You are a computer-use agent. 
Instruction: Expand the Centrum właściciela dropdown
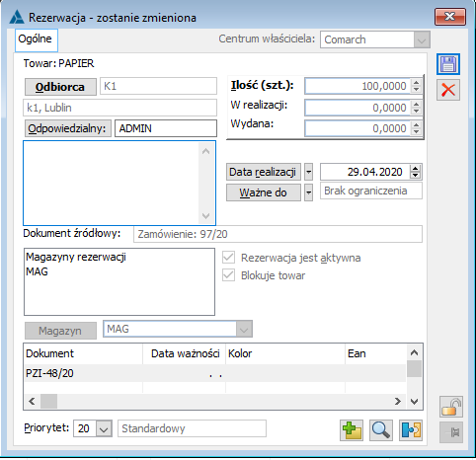coord(422,39)
